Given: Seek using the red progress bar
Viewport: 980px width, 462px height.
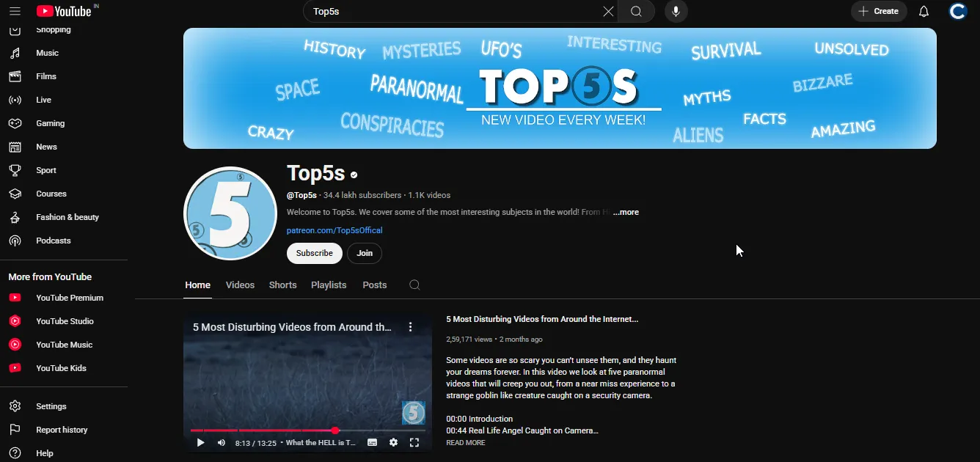Looking at the screenshot, I should [x=308, y=430].
